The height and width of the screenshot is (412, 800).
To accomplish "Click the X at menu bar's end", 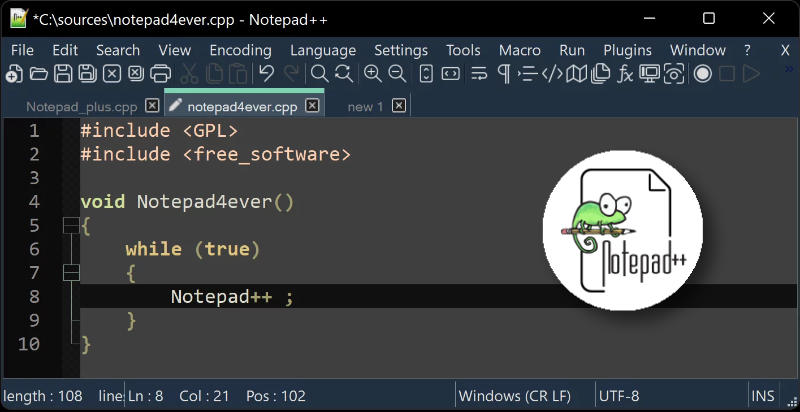I will (x=786, y=50).
